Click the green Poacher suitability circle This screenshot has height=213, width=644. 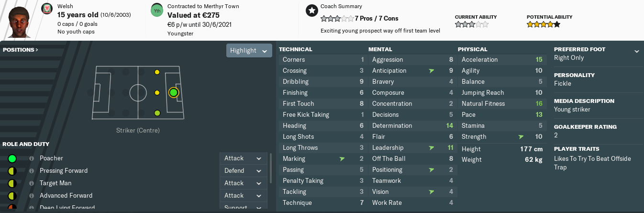point(12,158)
